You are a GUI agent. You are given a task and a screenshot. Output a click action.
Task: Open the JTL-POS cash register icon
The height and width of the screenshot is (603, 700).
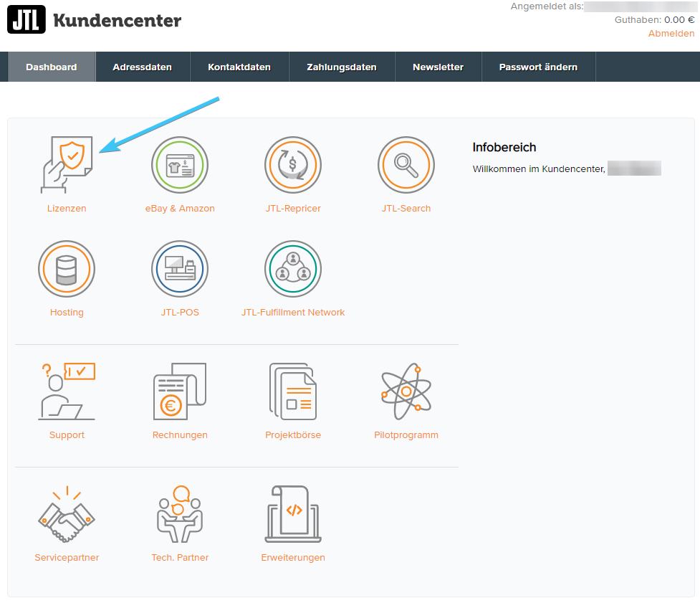[x=180, y=269]
